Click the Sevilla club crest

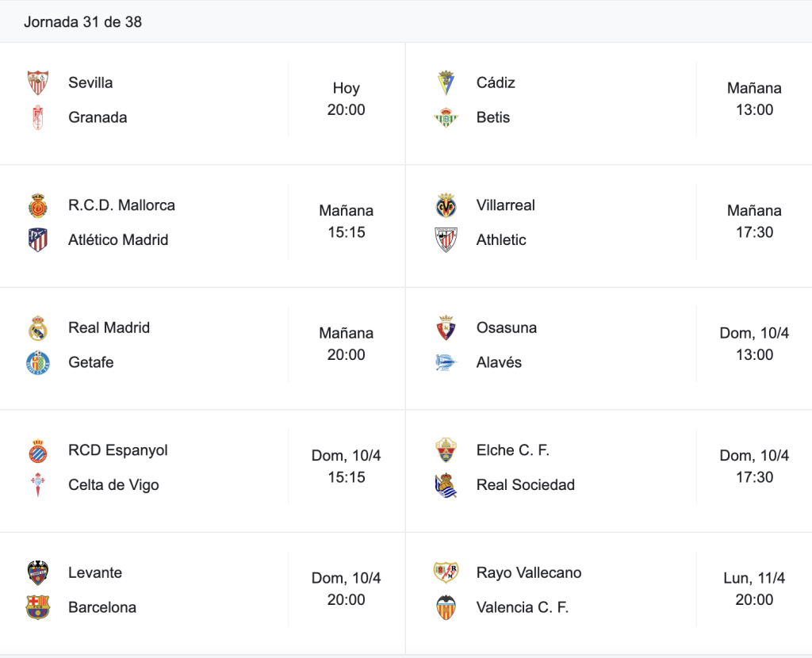(38, 82)
